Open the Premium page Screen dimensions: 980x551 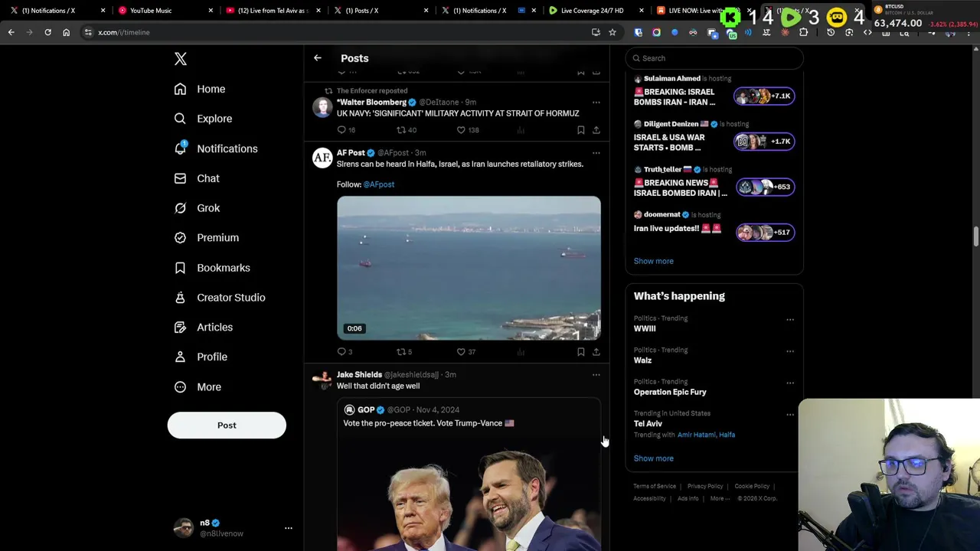point(207,237)
